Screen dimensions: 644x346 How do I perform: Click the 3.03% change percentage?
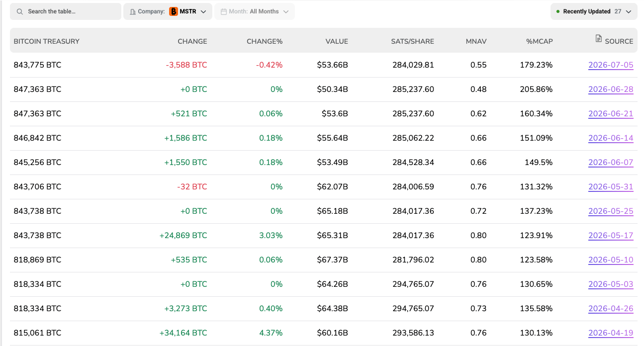(271, 236)
